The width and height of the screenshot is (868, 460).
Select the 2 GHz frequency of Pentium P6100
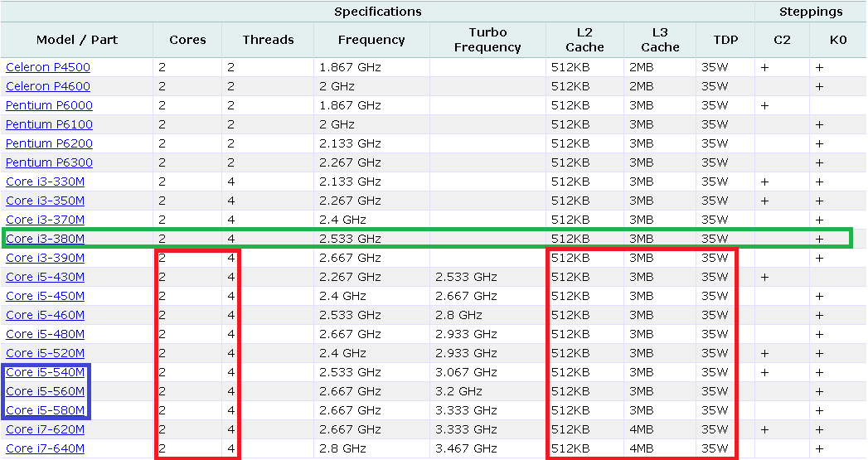[x=337, y=124]
